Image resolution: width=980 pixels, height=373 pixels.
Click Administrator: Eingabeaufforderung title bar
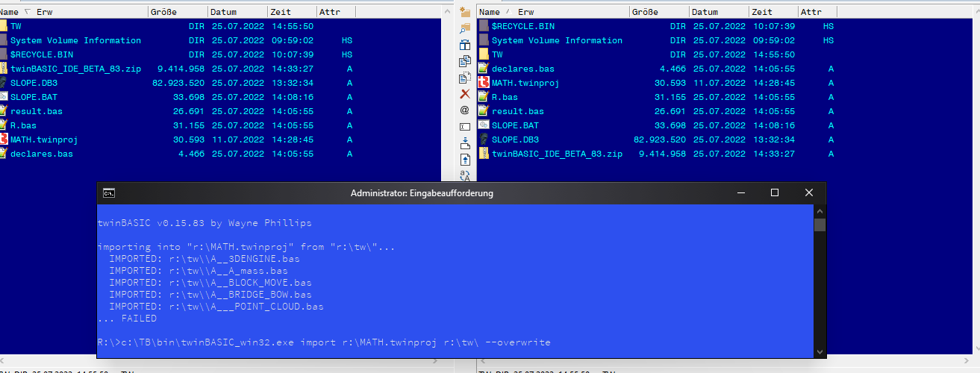[422, 192]
